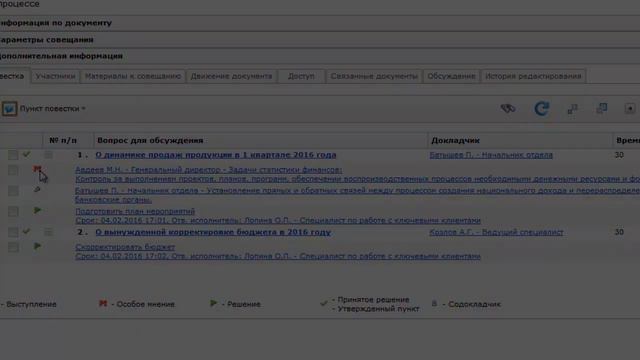This screenshot has width=640, height=360.
Task: Click the 'Утвержденный пункт' legend label
Action: 378,309
